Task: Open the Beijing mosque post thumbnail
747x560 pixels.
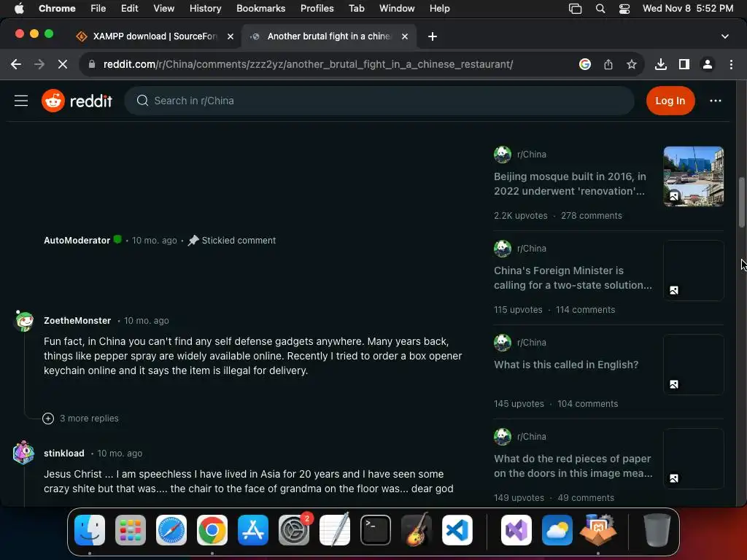Action: point(693,176)
